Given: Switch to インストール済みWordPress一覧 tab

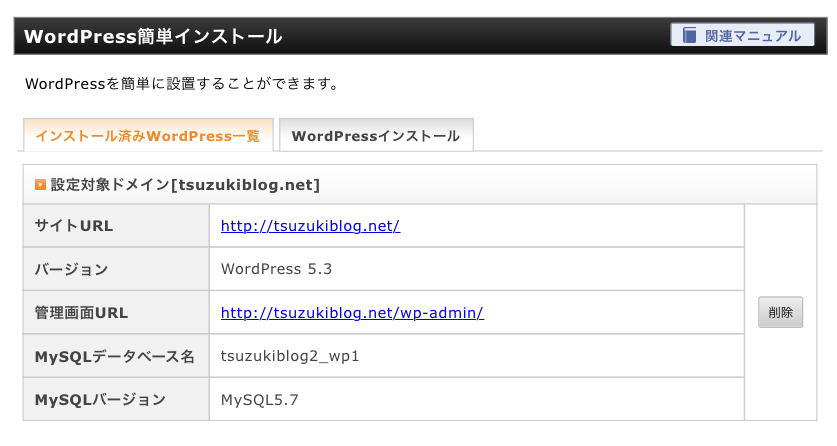Looking at the screenshot, I should [148, 136].
